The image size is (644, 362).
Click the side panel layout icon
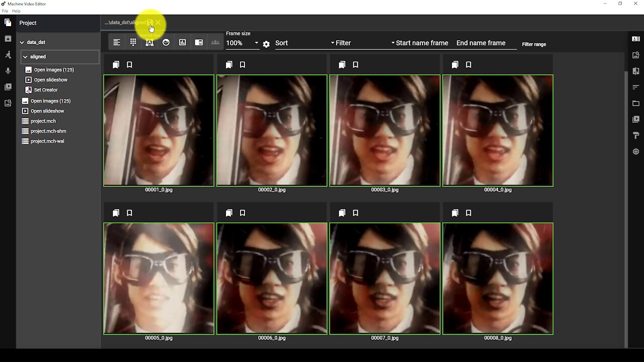click(199, 43)
